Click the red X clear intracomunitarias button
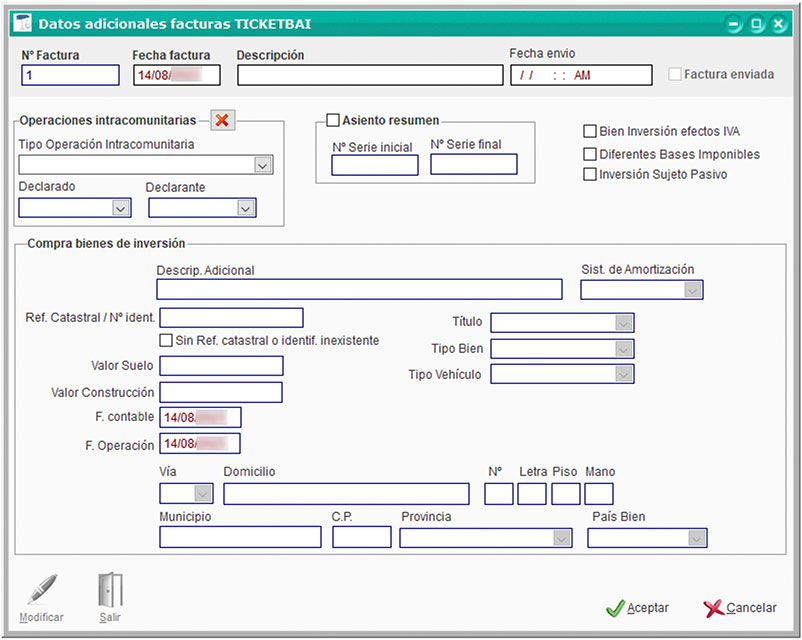The height and width of the screenshot is (640, 802). pos(222,121)
